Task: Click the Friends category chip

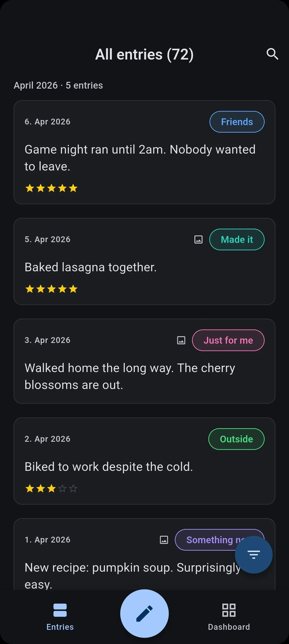Action: pos(236,122)
